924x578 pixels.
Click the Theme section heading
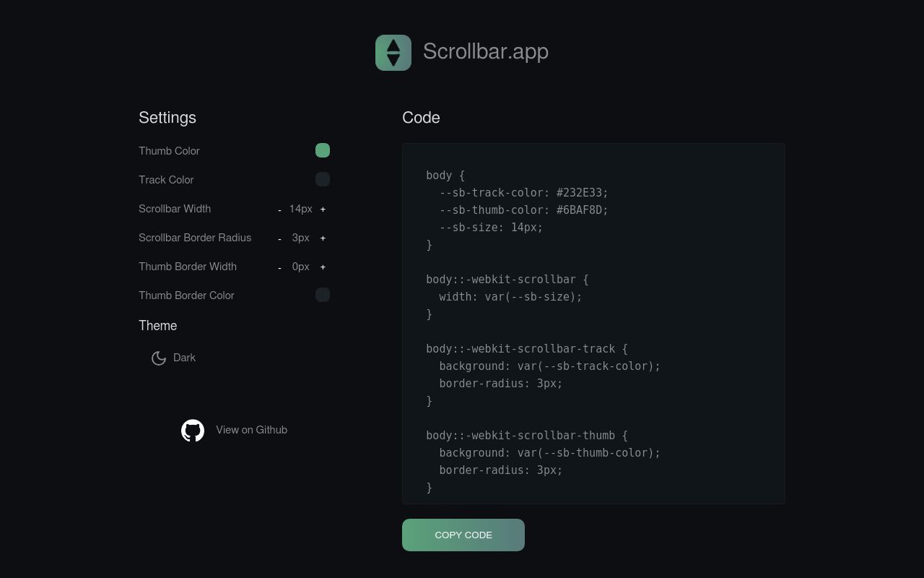(157, 326)
